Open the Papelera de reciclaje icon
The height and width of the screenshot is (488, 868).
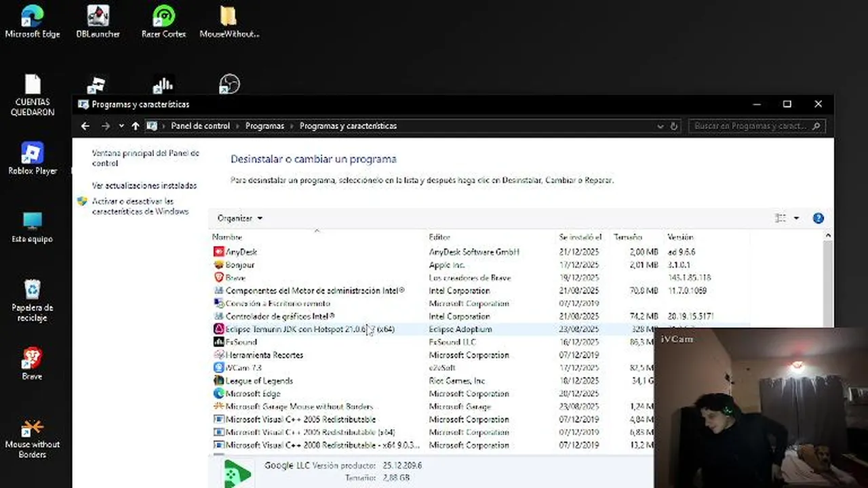[33, 300]
